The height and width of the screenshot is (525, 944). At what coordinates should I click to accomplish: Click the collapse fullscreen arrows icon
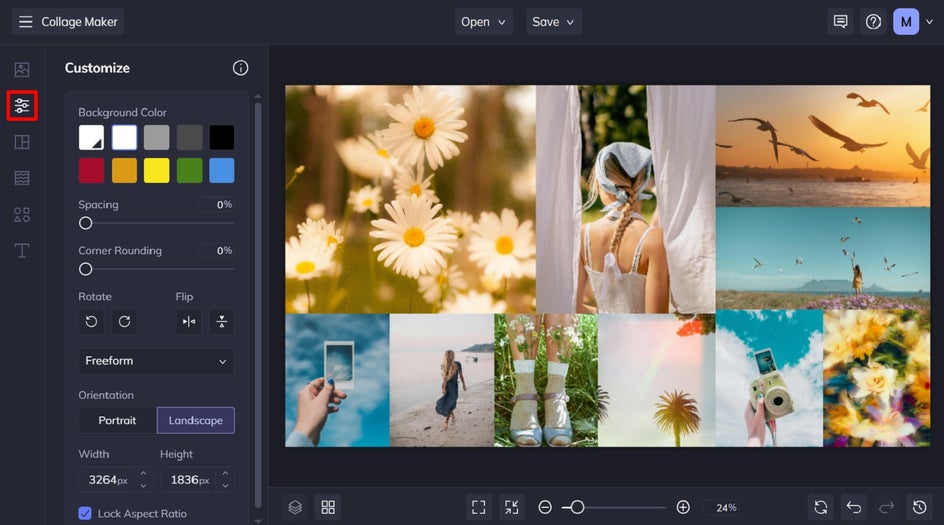(512, 507)
